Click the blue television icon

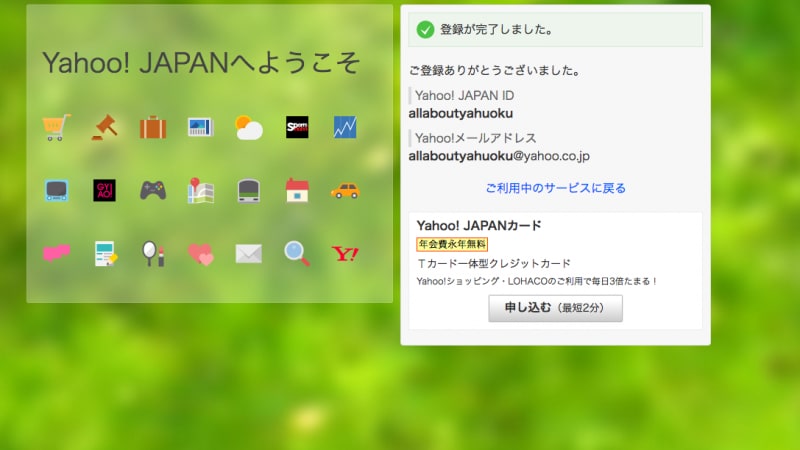click(56, 190)
